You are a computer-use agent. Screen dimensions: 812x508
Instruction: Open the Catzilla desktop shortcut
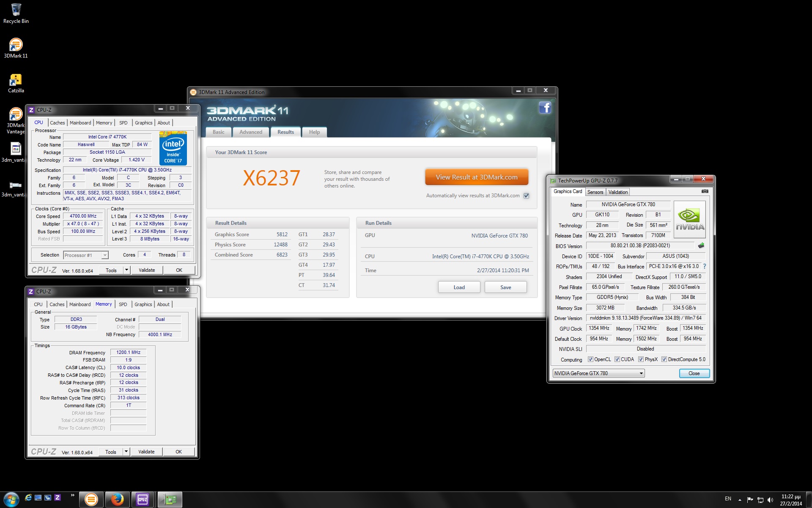tap(16, 83)
